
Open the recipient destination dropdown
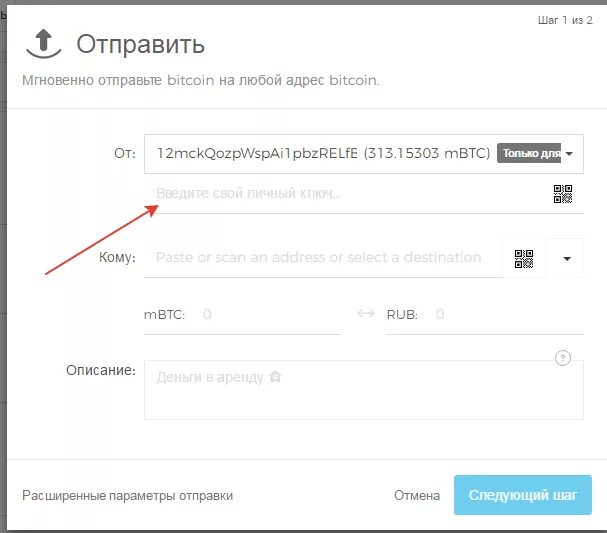pos(567,259)
